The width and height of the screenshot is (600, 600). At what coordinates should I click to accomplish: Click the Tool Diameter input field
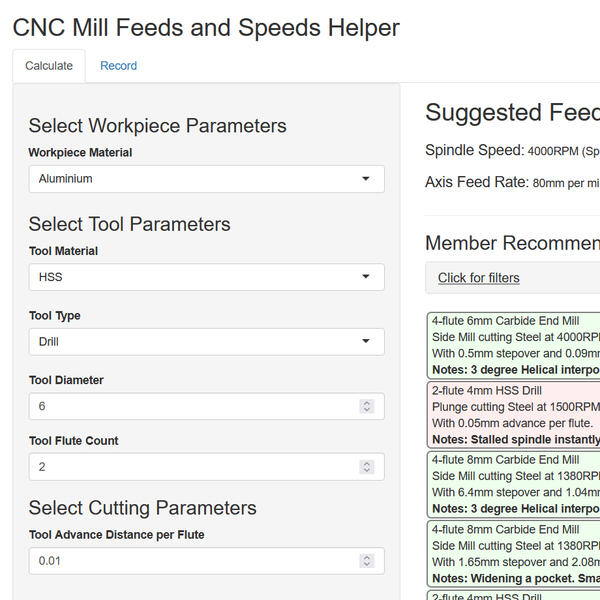point(195,406)
